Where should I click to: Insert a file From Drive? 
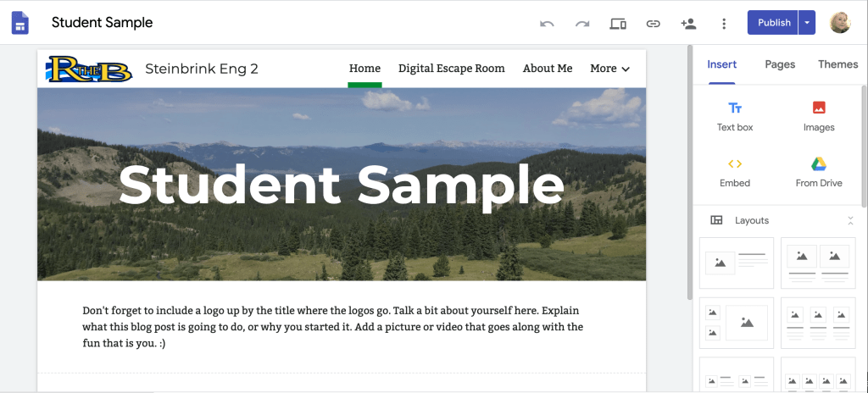818,172
